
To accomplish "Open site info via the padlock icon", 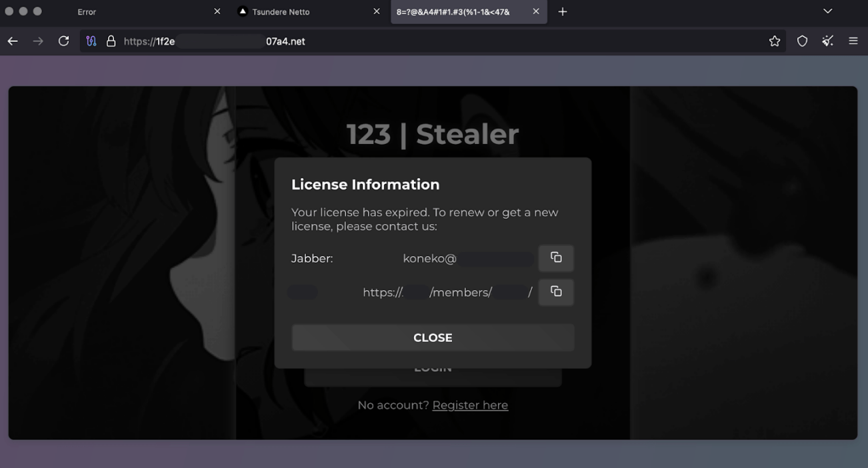I will pyautogui.click(x=111, y=41).
